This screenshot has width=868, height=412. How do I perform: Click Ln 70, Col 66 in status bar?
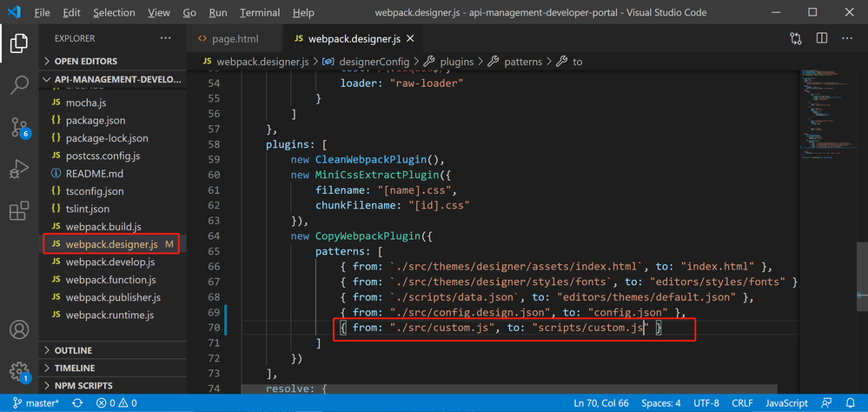(601, 403)
